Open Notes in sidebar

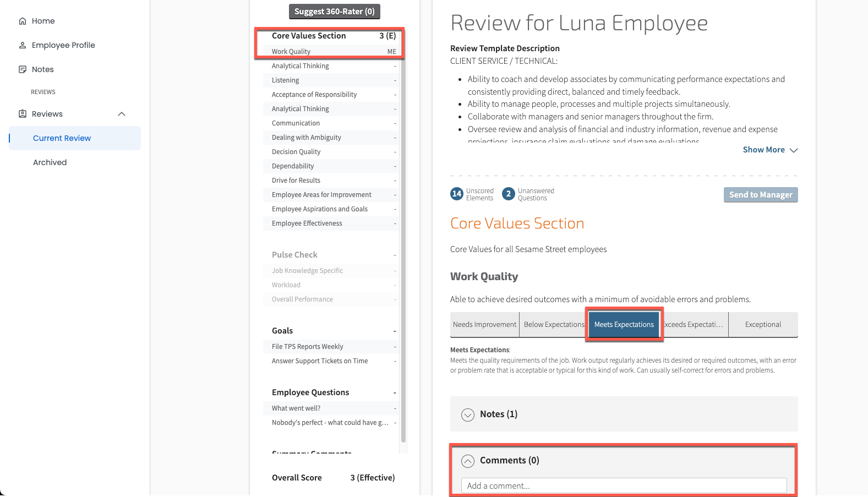(x=43, y=69)
